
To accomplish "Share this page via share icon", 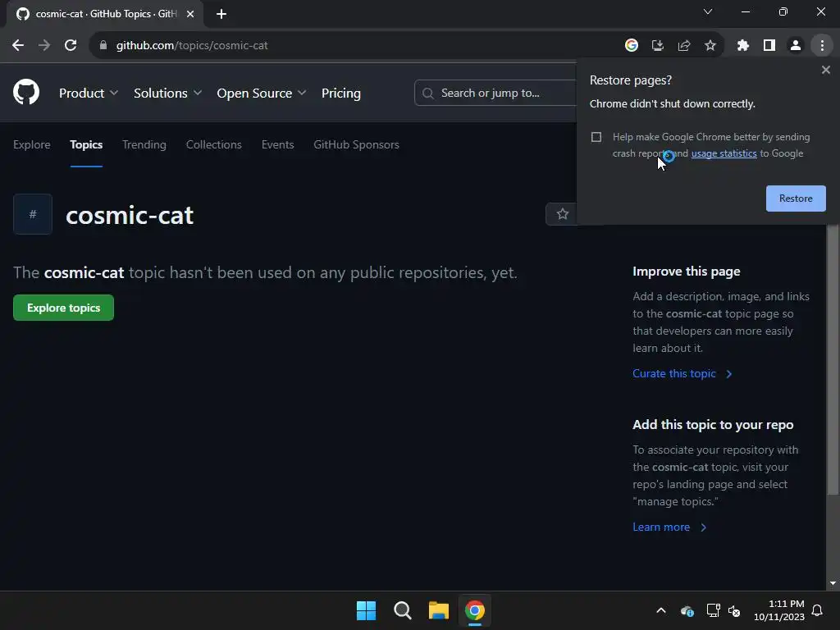I will coord(684,46).
